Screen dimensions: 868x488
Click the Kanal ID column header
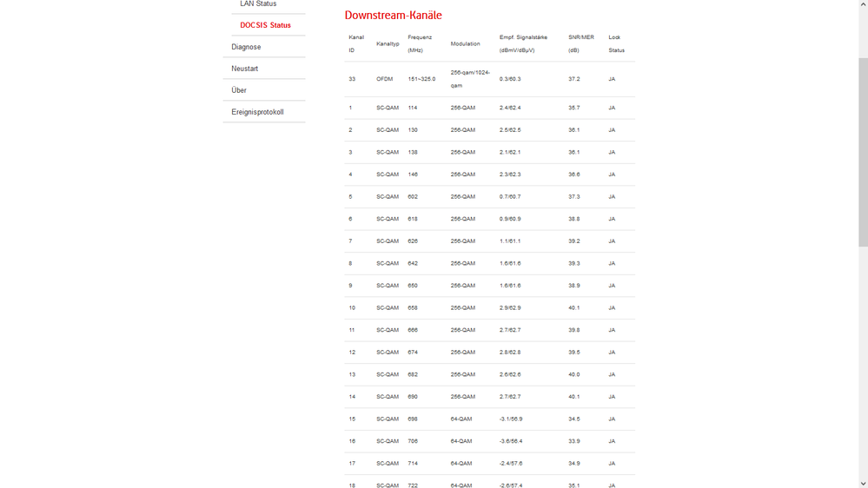click(x=356, y=43)
